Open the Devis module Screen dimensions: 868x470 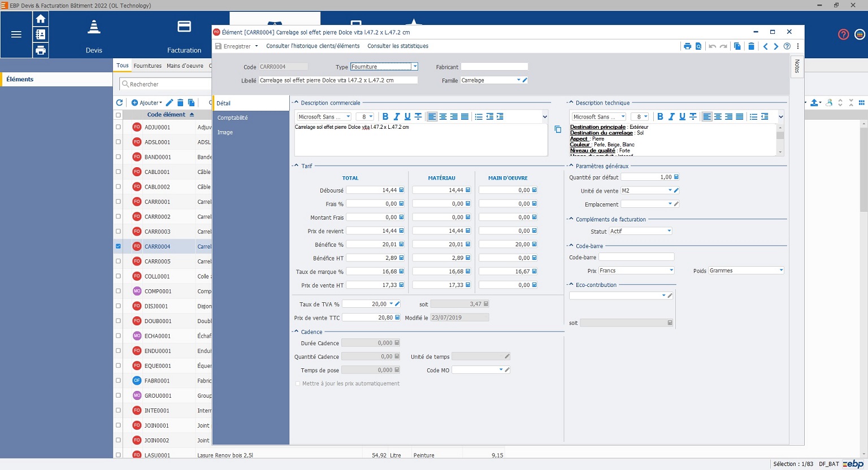tap(94, 36)
